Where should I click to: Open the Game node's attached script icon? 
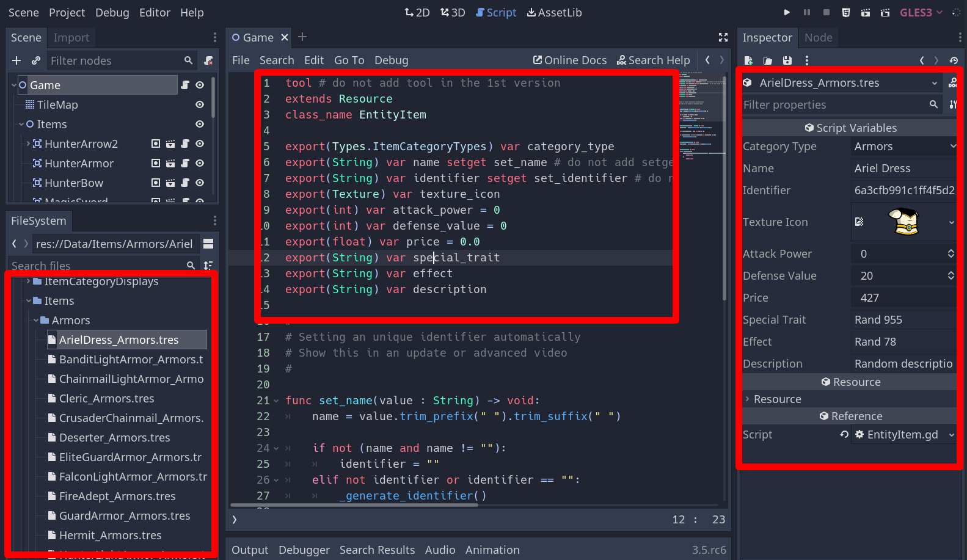pos(185,85)
